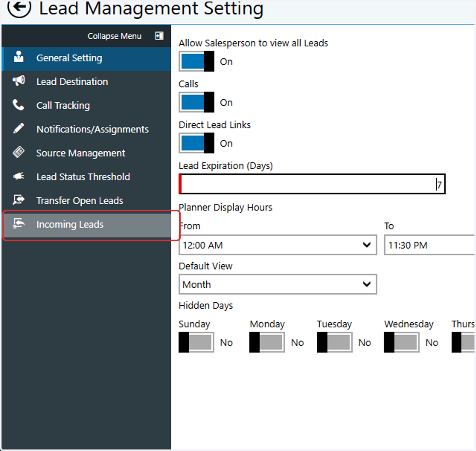The height and width of the screenshot is (451, 476).
Task: Open Notifications/Assignments settings
Action: [x=86, y=129]
